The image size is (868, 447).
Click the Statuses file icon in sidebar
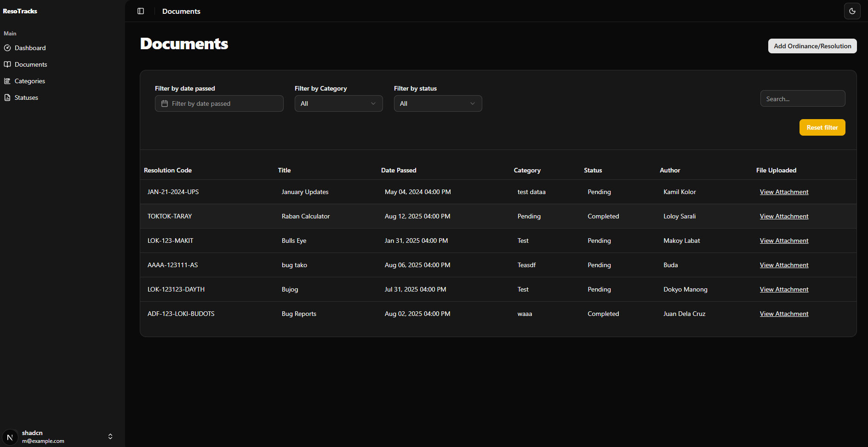coord(7,97)
